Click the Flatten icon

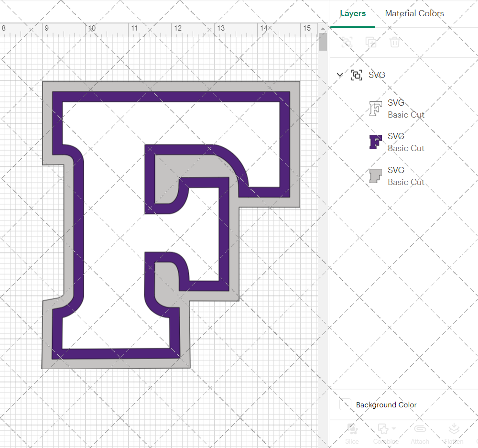pyautogui.click(x=454, y=428)
